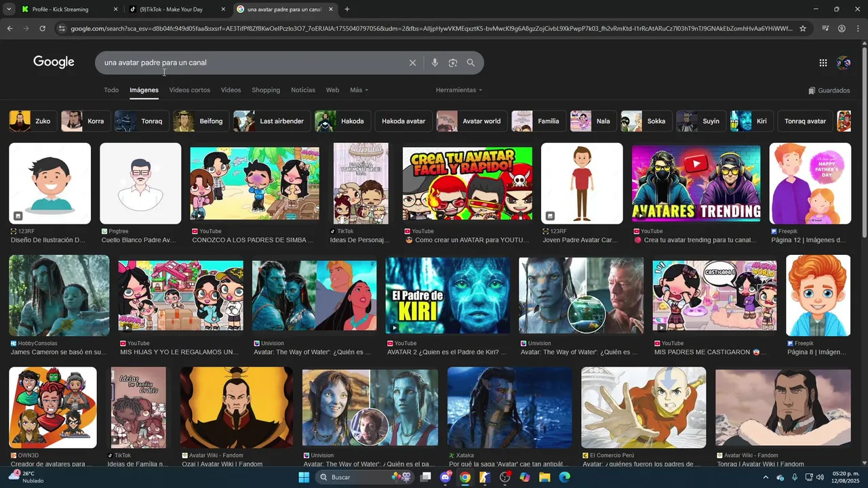The height and width of the screenshot is (488, 868).
Task: Open Chrome's media control button
Action: tap(825, 28)
